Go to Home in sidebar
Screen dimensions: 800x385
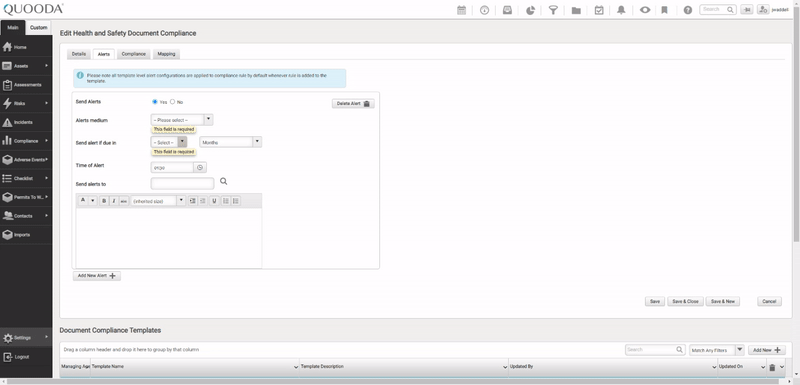26,47
